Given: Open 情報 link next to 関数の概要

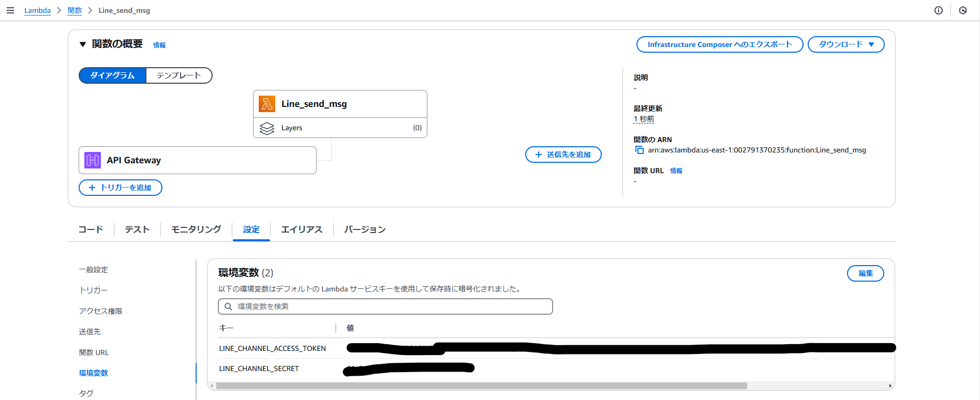Looking at the screenshot, I should (x=159, y=45).
